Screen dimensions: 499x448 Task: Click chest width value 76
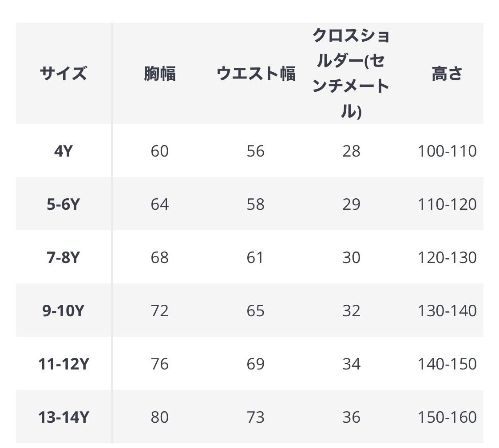[160, 364]
